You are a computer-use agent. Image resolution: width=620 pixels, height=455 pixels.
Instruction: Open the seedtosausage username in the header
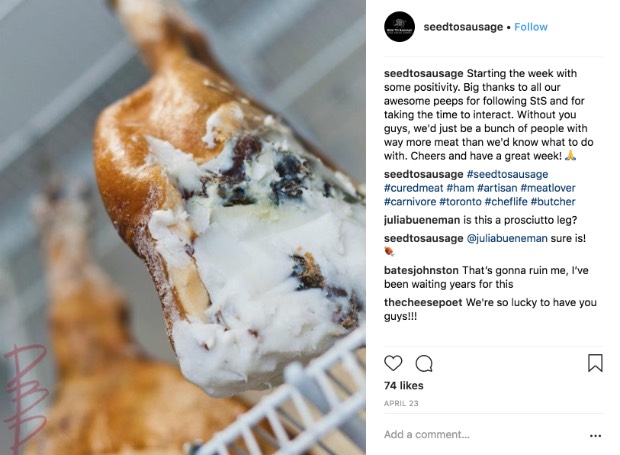[x=463, y=27]
